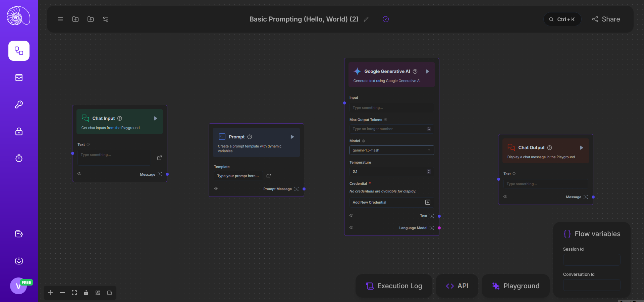Viewport: 644px width, 302px height.
Task: Click the Session Id input field
Action: tap(591, 260)
